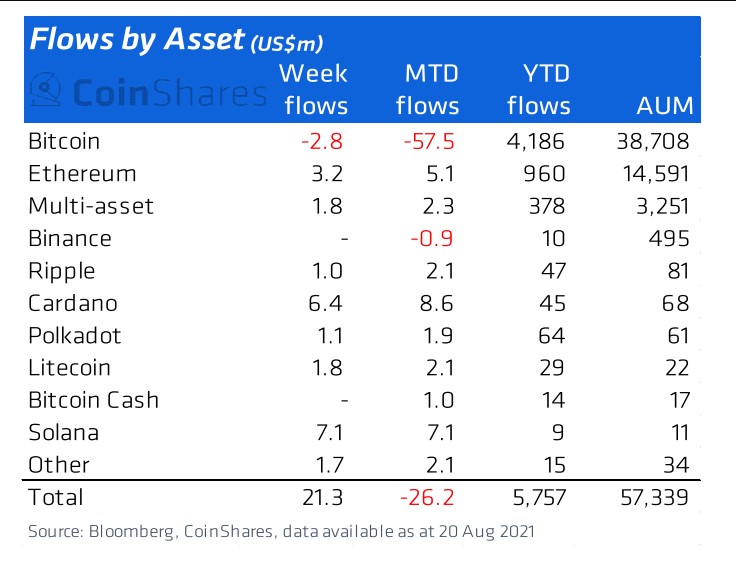Click the Bloomberg, CoinShares source note
This screenshot has width=736, height=567.
282,532
